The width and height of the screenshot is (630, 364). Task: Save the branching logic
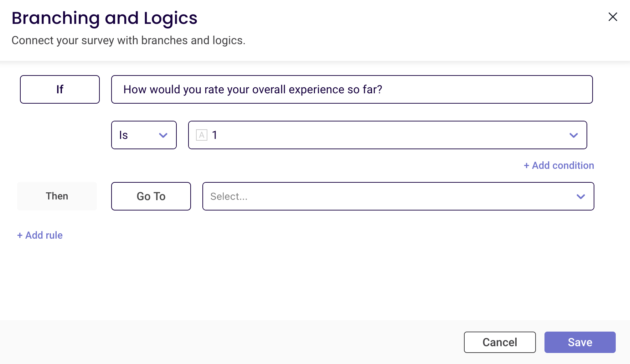click(580, 342)
